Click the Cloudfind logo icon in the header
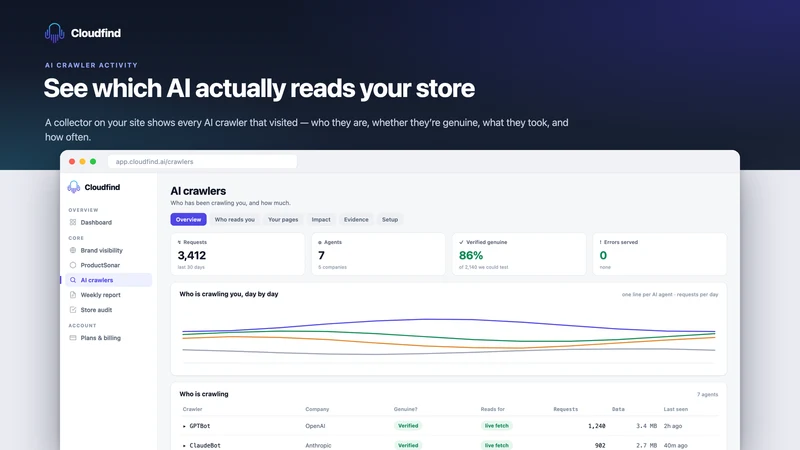The height and width of the screenshot is (450, 800). [x=55, y=33]
